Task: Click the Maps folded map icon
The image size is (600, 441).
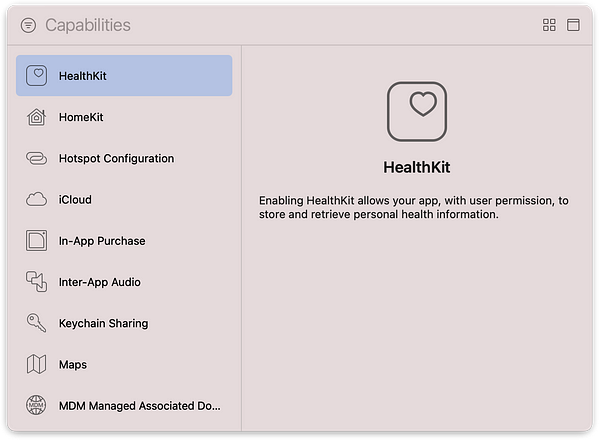Action: coord(36,364)
